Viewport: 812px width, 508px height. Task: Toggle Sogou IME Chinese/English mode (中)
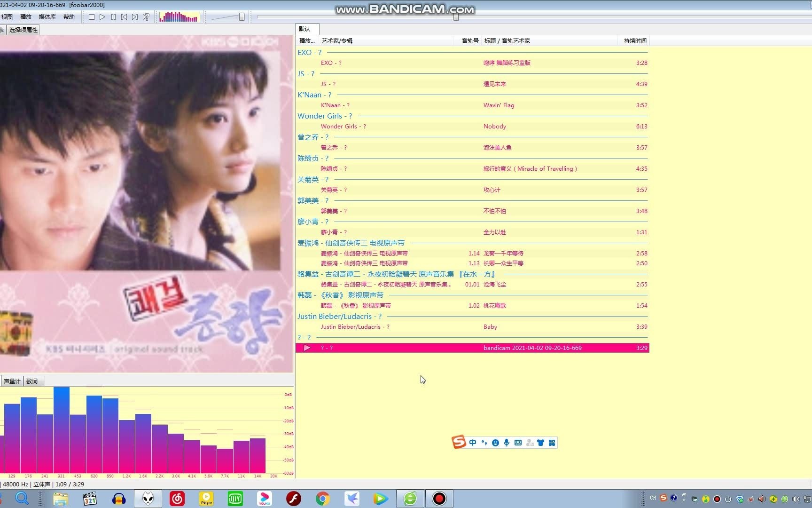[x=473, y=443]
